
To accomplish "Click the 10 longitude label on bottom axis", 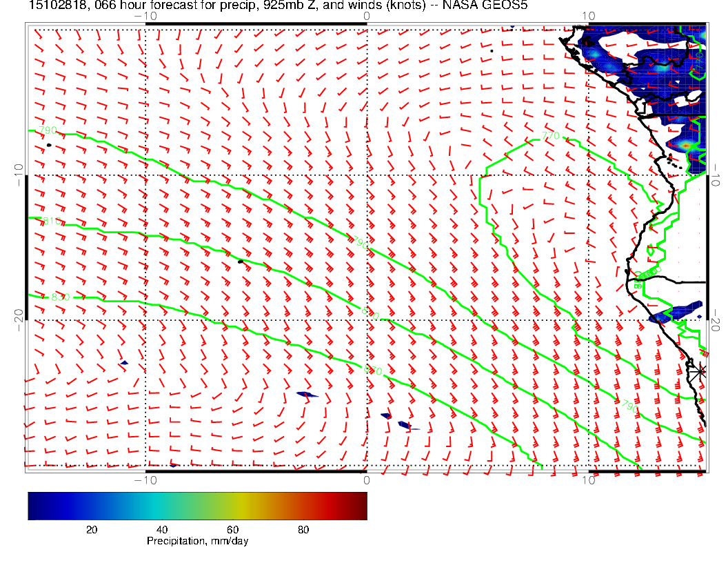I will point(587,480).
